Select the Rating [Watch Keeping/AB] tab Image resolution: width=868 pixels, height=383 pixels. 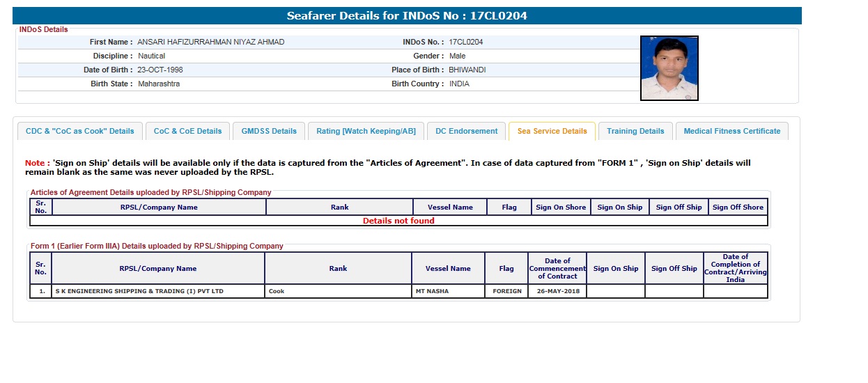tap(366, 131)
